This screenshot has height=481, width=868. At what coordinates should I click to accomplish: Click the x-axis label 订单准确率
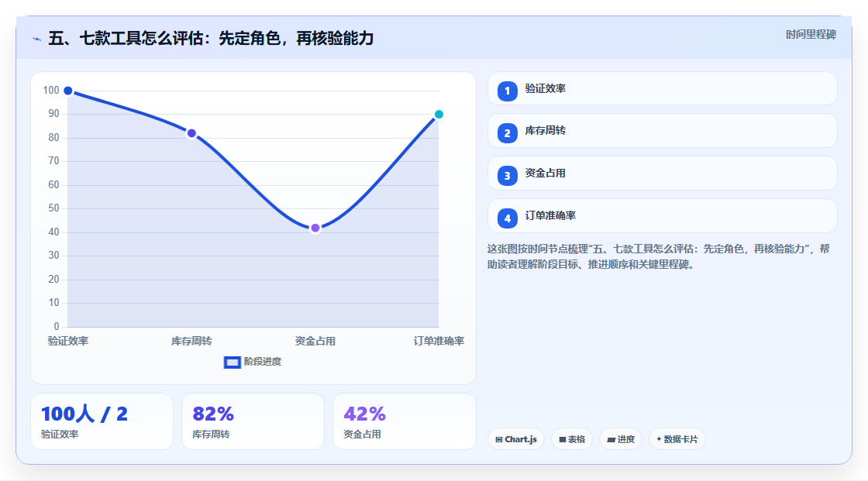(x=439, y=342)
